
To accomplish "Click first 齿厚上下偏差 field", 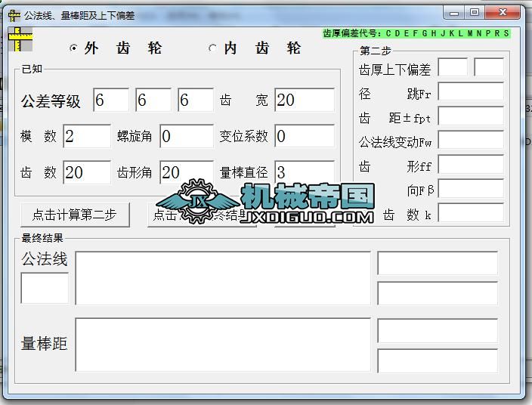I will click(453, 67).
